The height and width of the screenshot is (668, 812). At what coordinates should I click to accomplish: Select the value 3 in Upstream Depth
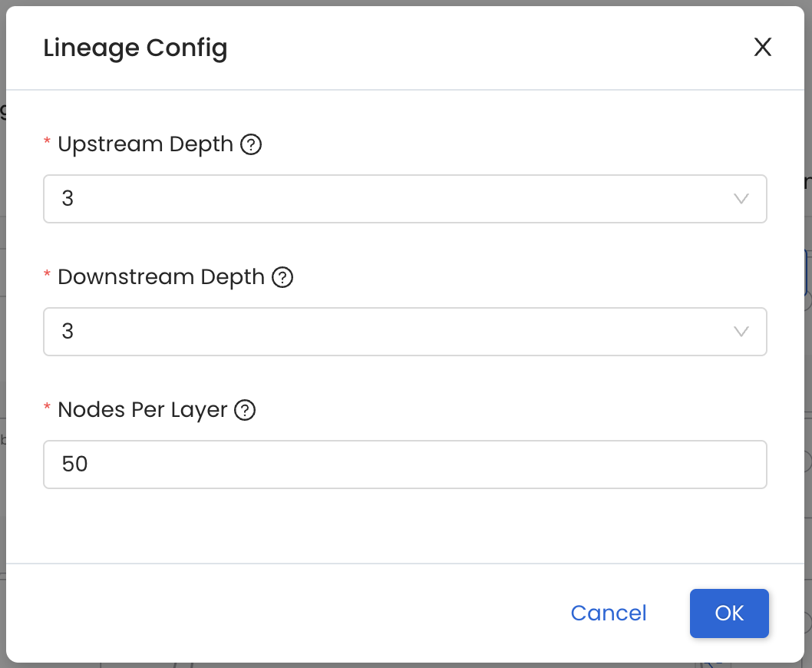pos(68,198)
